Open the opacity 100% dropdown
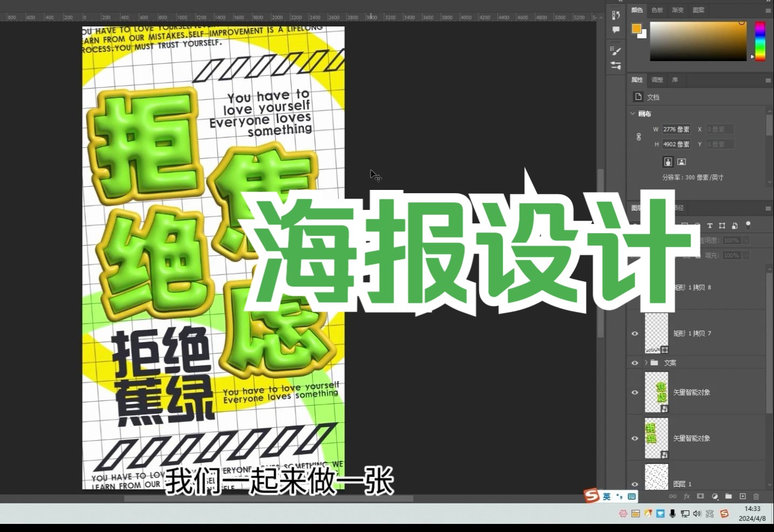 [x=746, y=241]
